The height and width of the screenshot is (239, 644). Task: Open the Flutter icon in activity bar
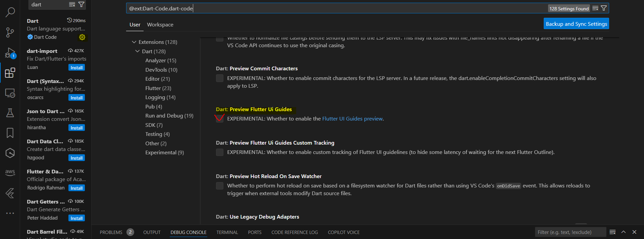(x=10, y=193)
